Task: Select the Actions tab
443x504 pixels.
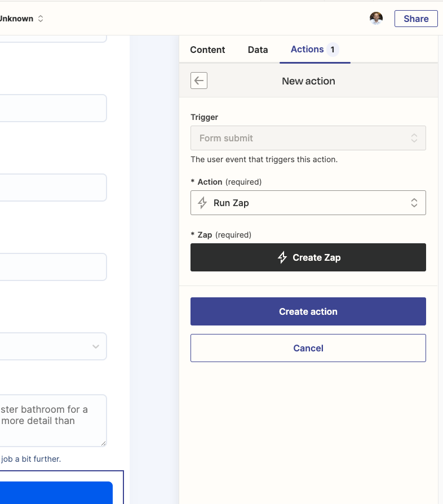Action: click(x=307, y=49)
